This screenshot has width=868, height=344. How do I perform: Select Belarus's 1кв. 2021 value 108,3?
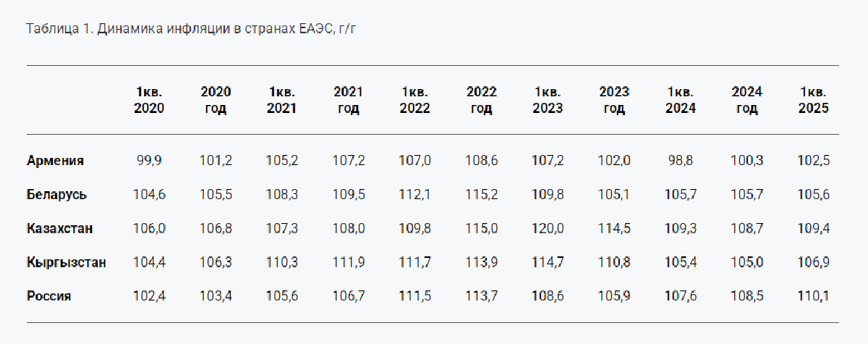point(282,195)
